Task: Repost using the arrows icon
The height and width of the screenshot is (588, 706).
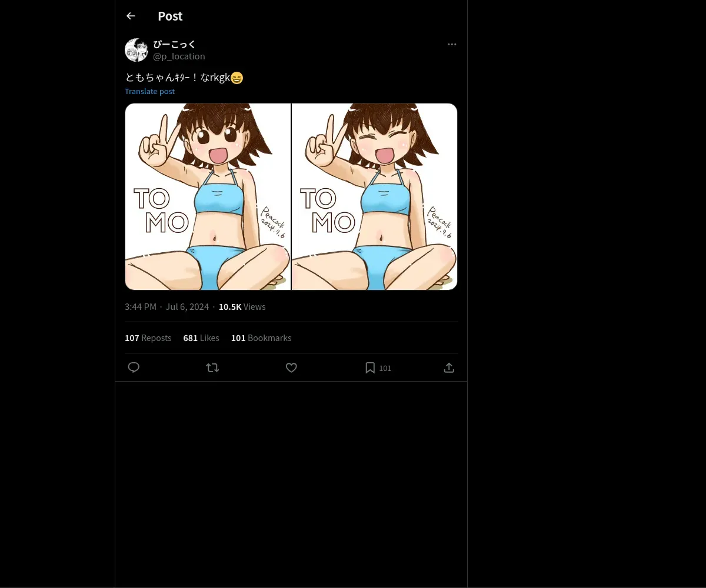Action: click(212, 367)
